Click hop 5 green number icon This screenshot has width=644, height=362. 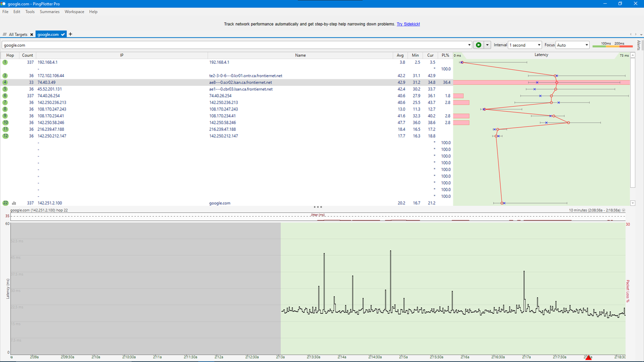[5, 89]
